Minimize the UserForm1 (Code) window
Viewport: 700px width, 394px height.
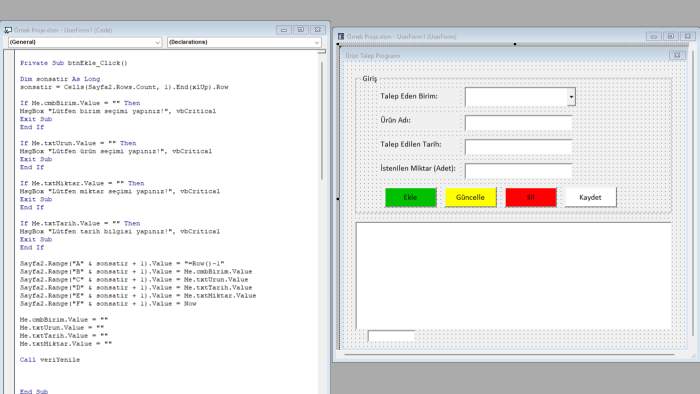(283, 30)
